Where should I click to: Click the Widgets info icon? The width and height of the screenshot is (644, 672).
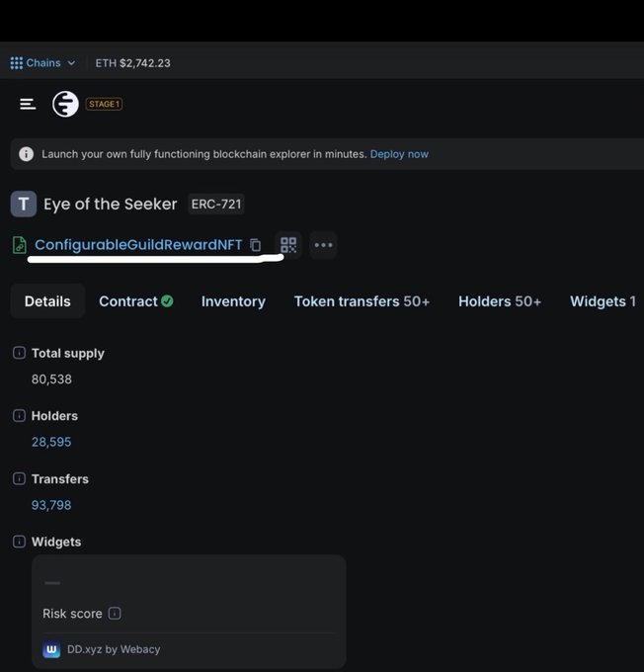(20, 542)
